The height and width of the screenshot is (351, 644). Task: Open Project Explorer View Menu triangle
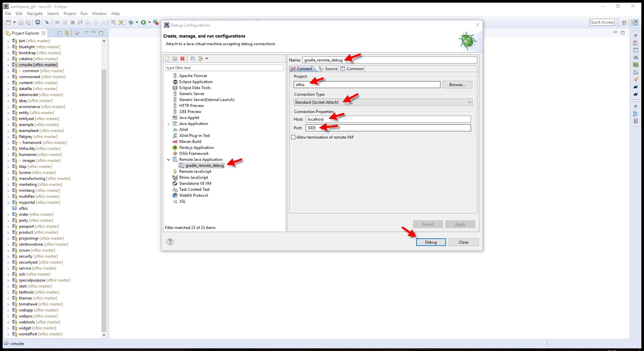86,33
